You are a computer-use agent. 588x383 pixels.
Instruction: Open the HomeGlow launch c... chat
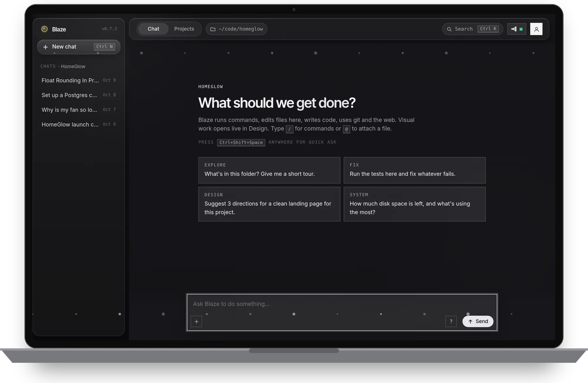click(79, 124)
